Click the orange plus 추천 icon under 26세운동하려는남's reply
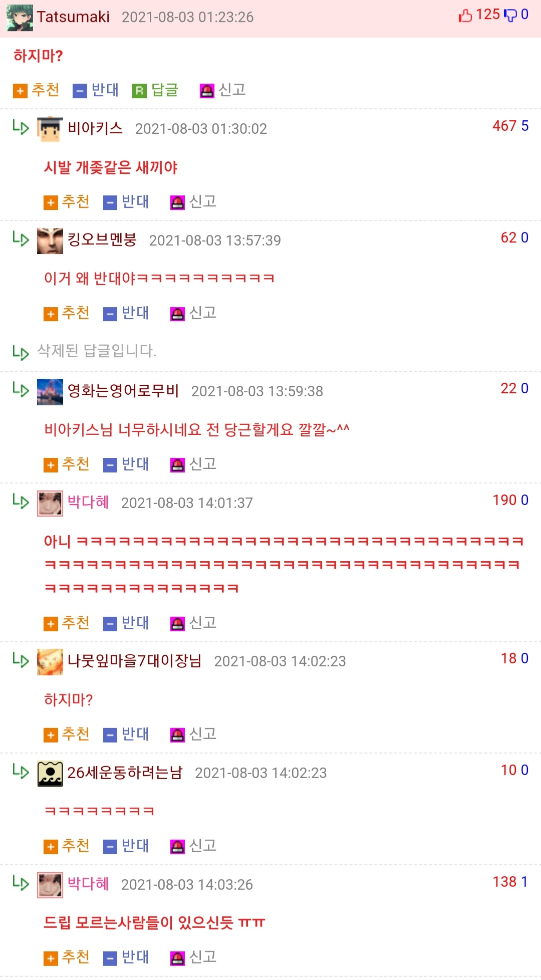 pyautogui.click(x=51, y=847)
